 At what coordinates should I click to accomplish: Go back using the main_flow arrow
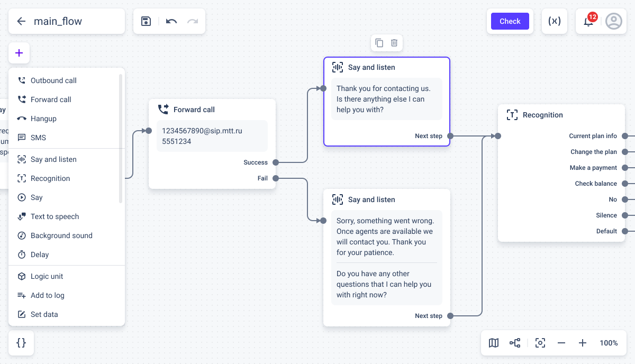pos(21,21)
